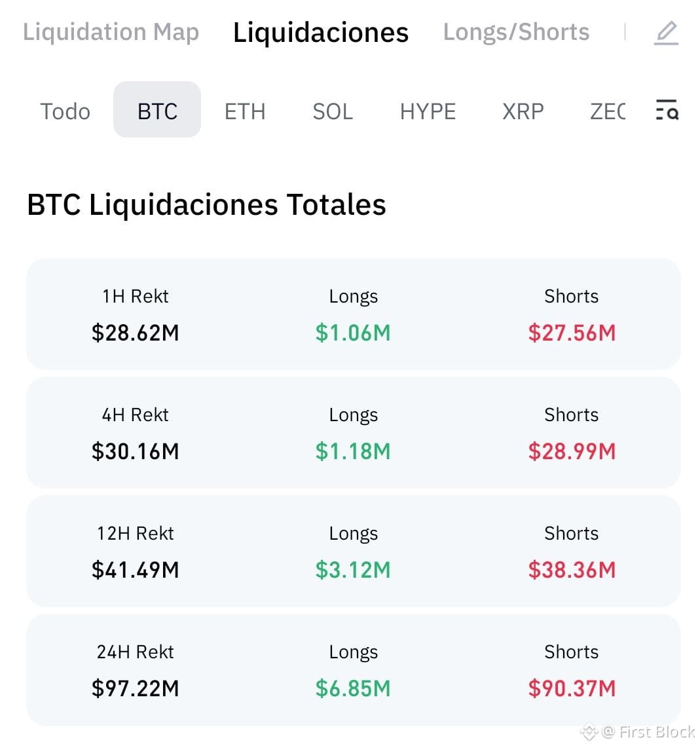This screenshot has height=748, width=700.
Task: Tap the 24H Longs $6.85M value
Action: click(353, 688)
